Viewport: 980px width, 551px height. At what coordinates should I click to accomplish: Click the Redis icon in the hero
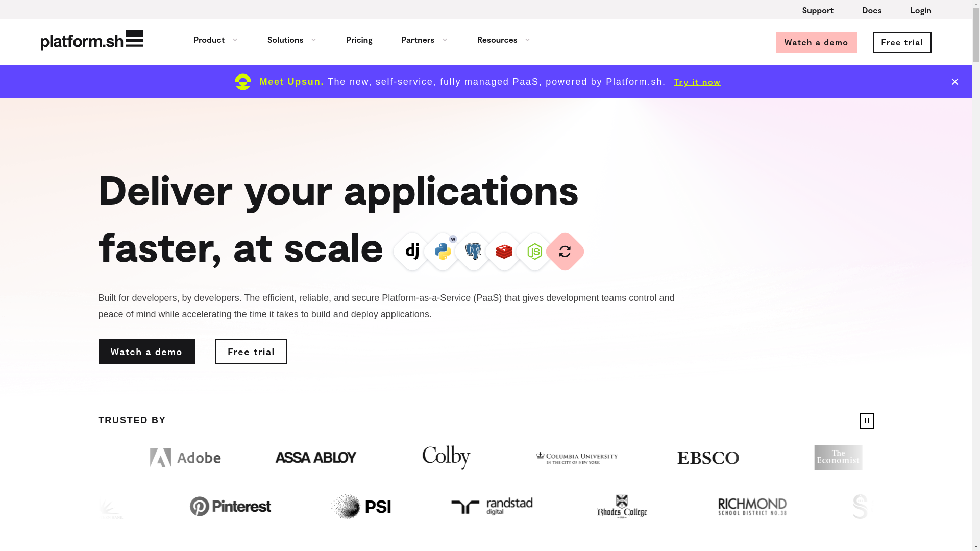504,252
